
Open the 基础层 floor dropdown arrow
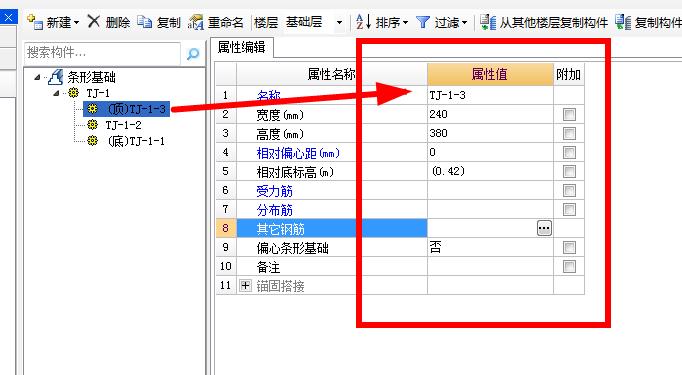(x=339, y=22)
